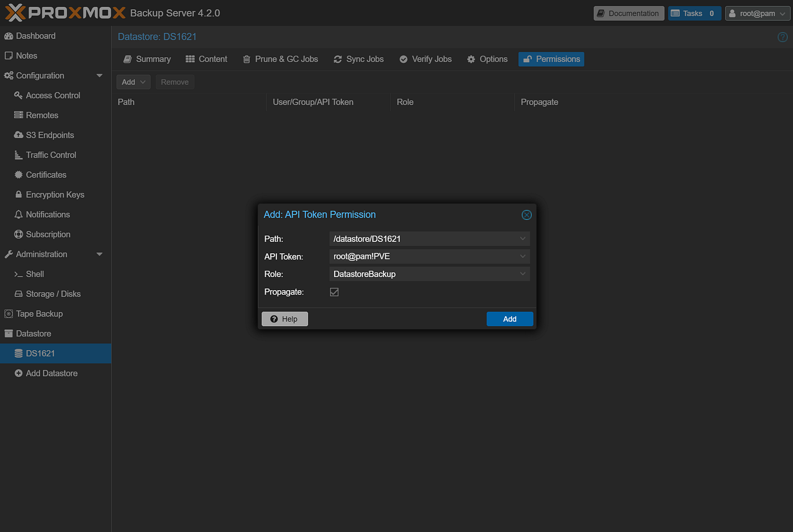Image resolution: width=793 pixels, height=532 pixels.
Task: Click the Add button in dialog
Action: 509,319
